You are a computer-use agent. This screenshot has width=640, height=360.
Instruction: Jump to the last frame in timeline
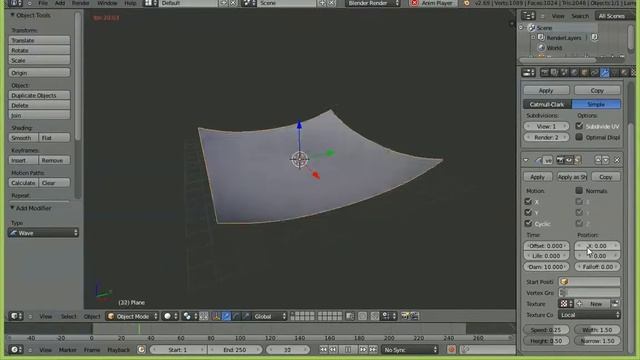pyautogui.click(x=373, y=350)
